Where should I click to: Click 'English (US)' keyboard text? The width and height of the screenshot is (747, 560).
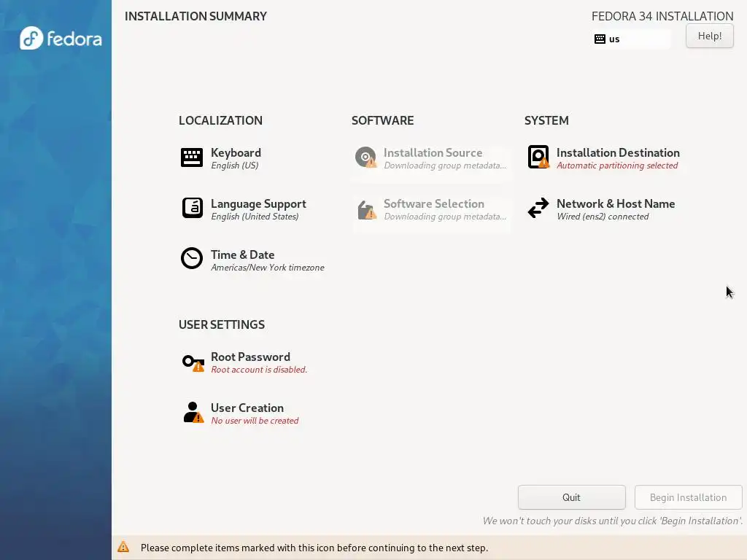pos(234,166)
